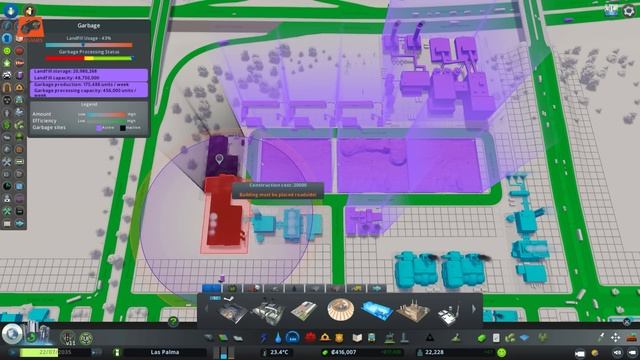The width and height of the screenshot is (640, 360).
Task: Toggle the green icon beside city name
Action: click(x=117, y=352)
